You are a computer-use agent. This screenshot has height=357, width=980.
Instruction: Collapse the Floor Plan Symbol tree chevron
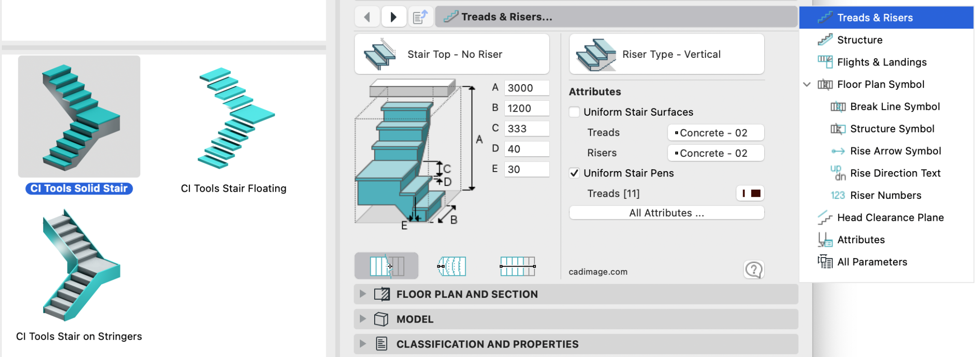(x=807, y=85)
